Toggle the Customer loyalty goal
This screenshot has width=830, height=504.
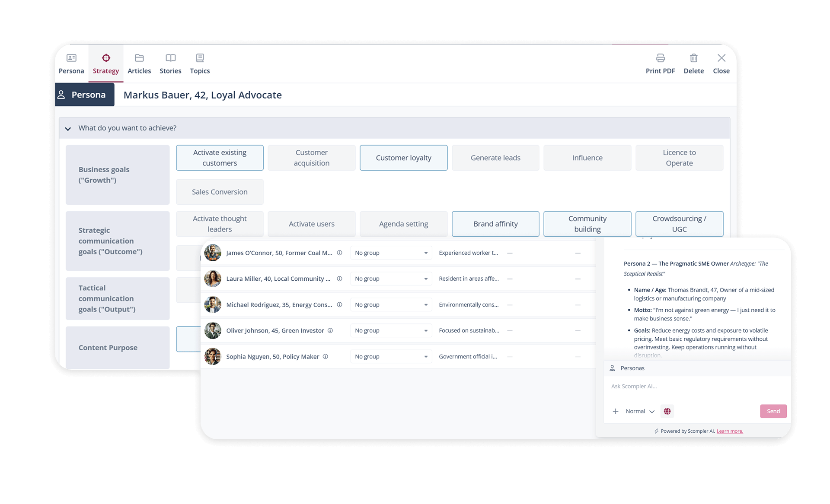[x=403, y=158]
